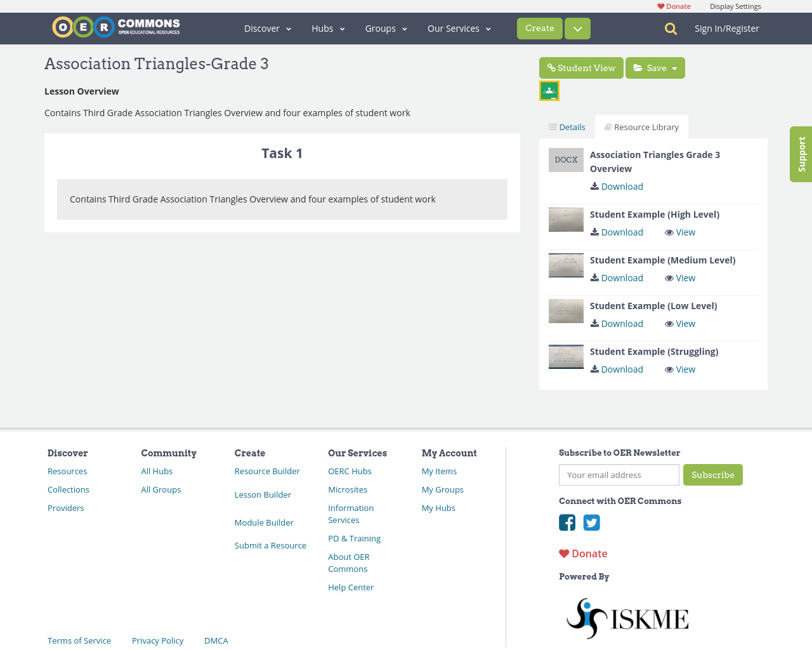812x650 pixels.
Task: View the Student Example (Low Level) file
Action: (679, 323)
